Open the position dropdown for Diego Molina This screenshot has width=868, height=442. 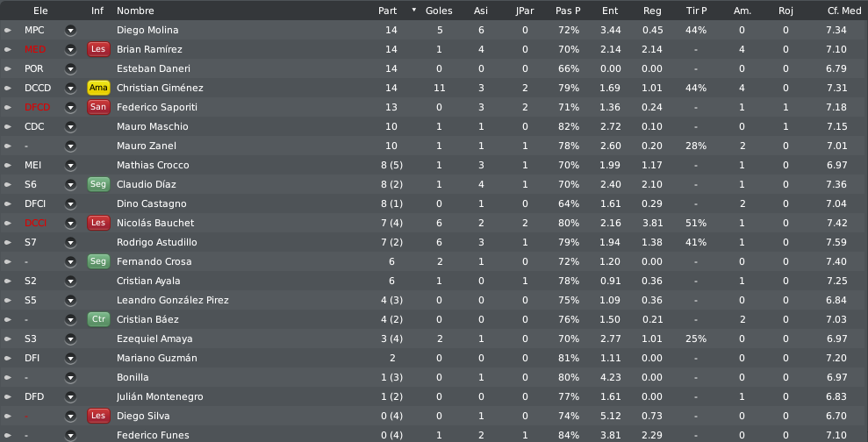point(70,31)
